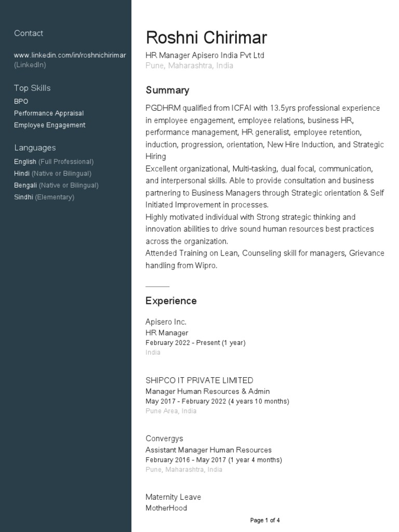Click the BPO skill entry
This screenshot has height=532, width=399.
[21, 101]
